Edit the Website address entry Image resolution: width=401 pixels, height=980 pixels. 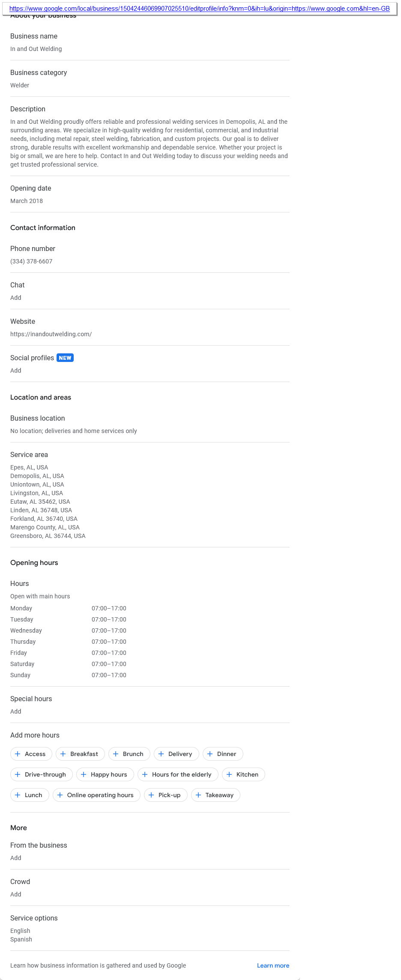tap(51, 334)
